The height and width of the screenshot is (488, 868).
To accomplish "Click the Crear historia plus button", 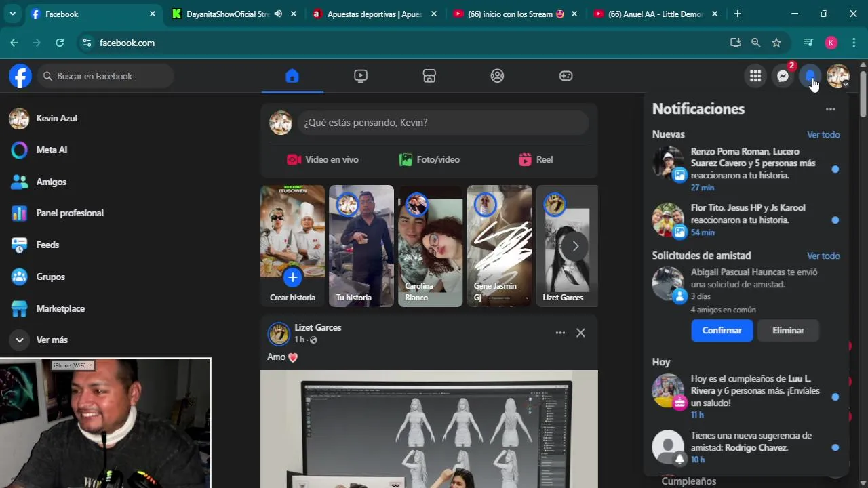I will coord(292,277).
